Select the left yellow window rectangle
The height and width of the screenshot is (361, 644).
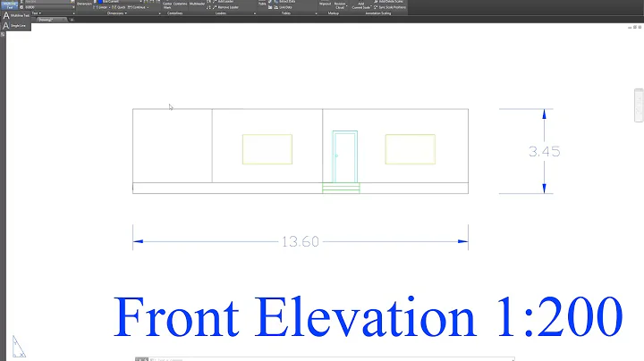tap(267, 149)
